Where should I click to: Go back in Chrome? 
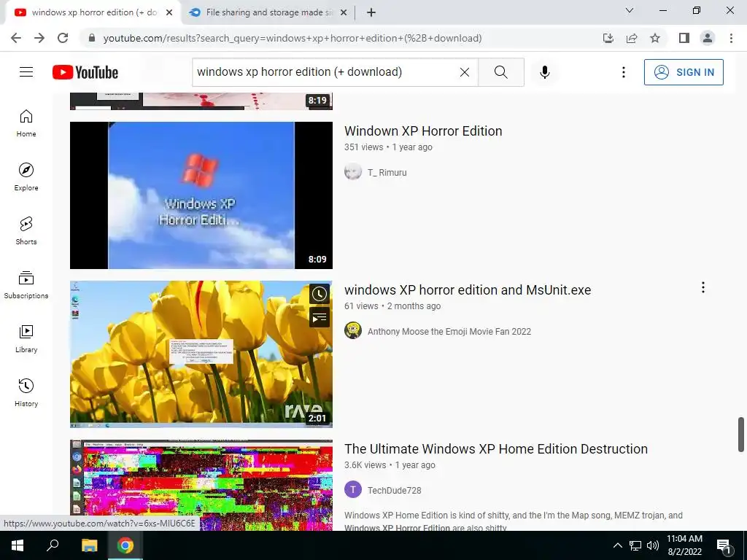pyautogui.click(x=16, y=38)
